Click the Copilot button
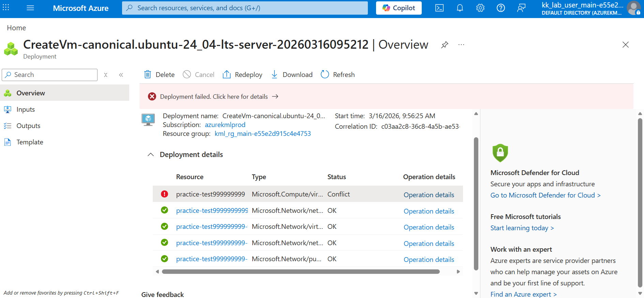 click(x=399, y=8)
